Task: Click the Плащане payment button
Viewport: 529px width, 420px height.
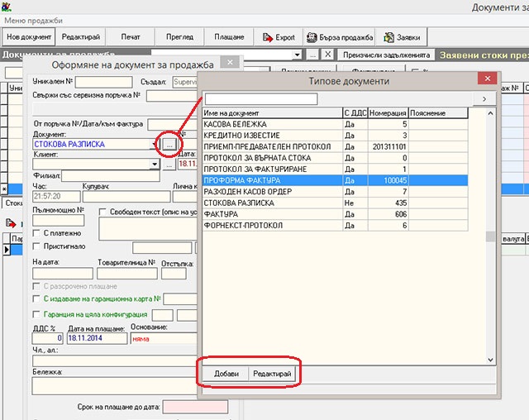Action: [229, 37]
